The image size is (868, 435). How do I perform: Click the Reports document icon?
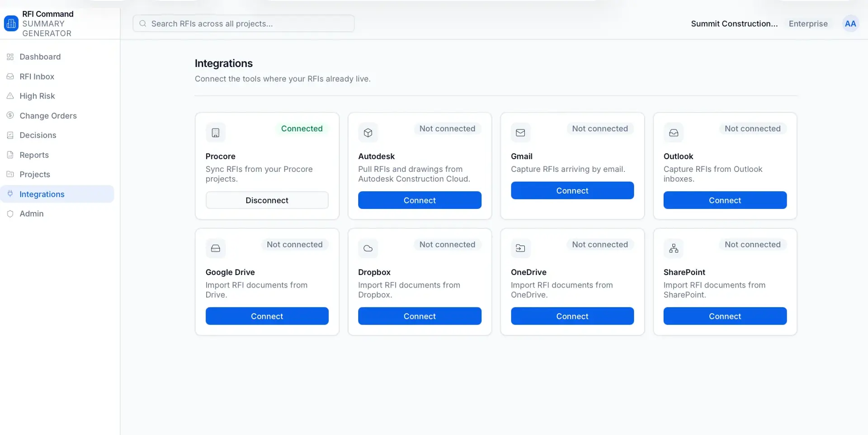[x=10, y=155]
